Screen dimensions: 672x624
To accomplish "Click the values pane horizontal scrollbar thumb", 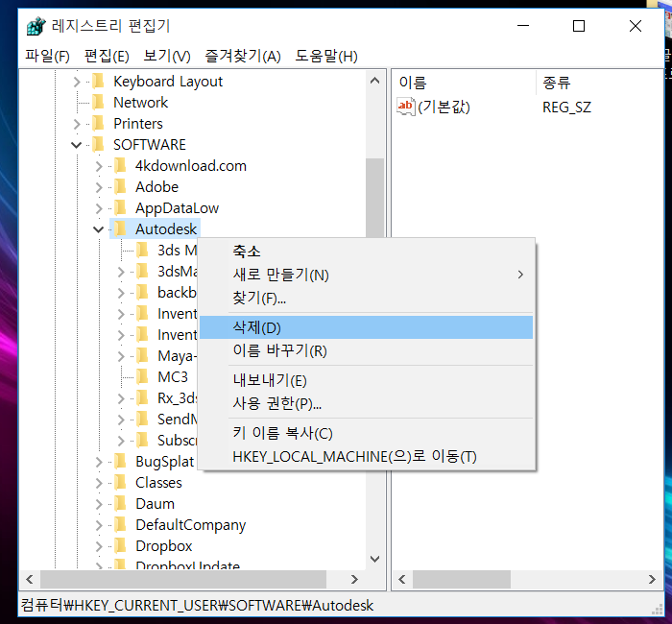I will (x=462, y=580).
